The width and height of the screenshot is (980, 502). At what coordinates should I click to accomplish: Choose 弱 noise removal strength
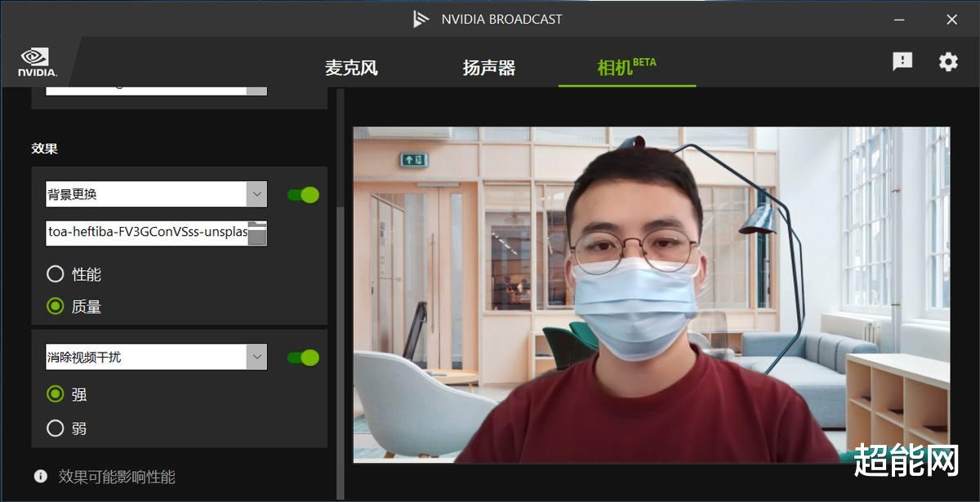[x=55, y=428]
